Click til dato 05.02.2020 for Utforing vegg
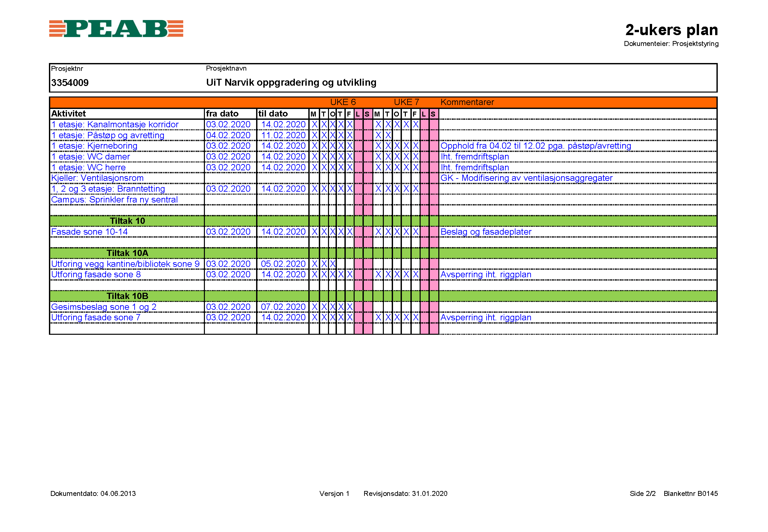 pos(283,264)
